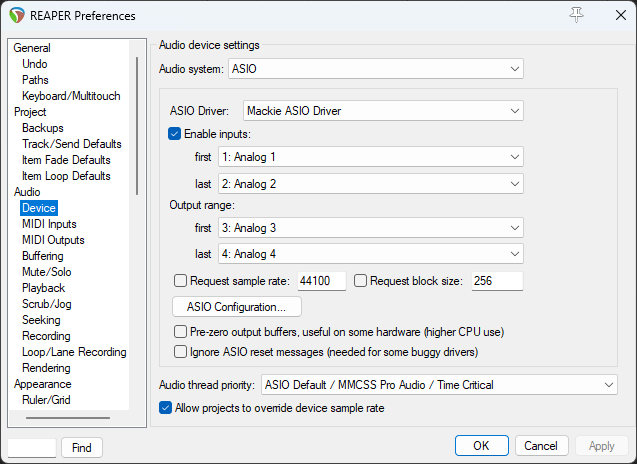Uncheck the Enable inputs checkbox

pos(174,134)
